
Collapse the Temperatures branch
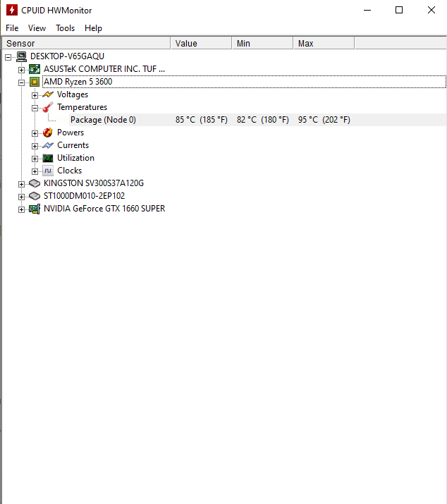(35, 108)
